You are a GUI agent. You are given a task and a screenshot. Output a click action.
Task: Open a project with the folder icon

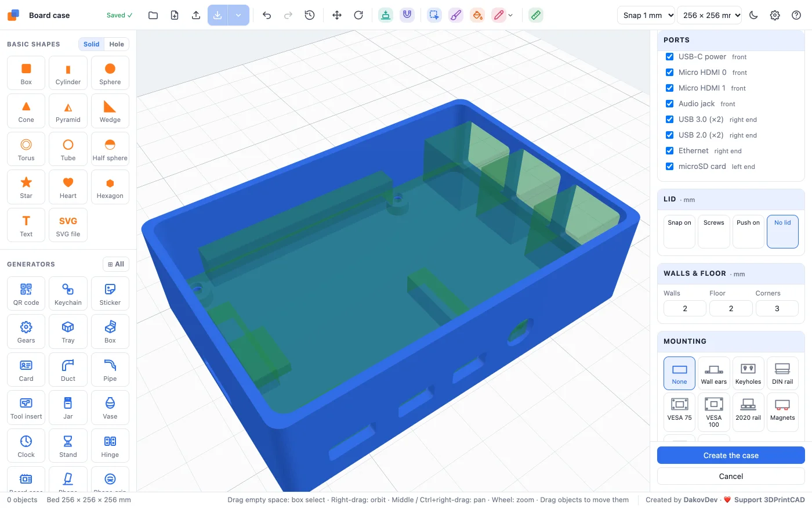153,15
